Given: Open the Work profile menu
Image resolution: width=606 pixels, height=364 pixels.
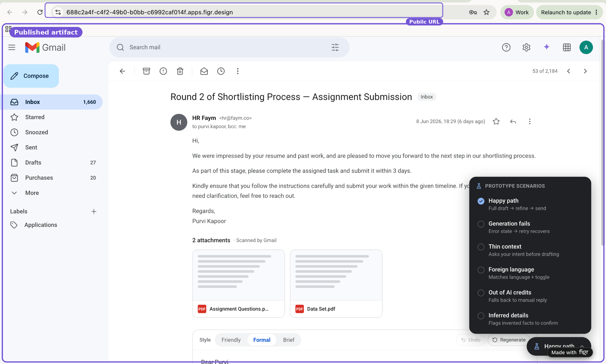Looking at the screenshot, I should coord(517,12).
